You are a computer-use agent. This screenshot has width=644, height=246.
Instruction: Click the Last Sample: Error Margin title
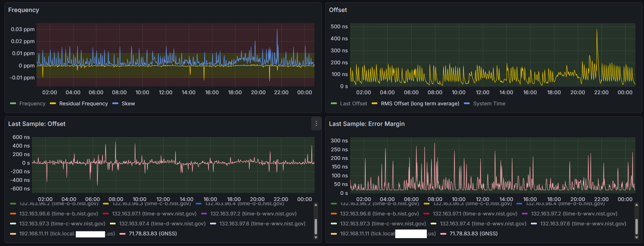[x=367, y=124]
